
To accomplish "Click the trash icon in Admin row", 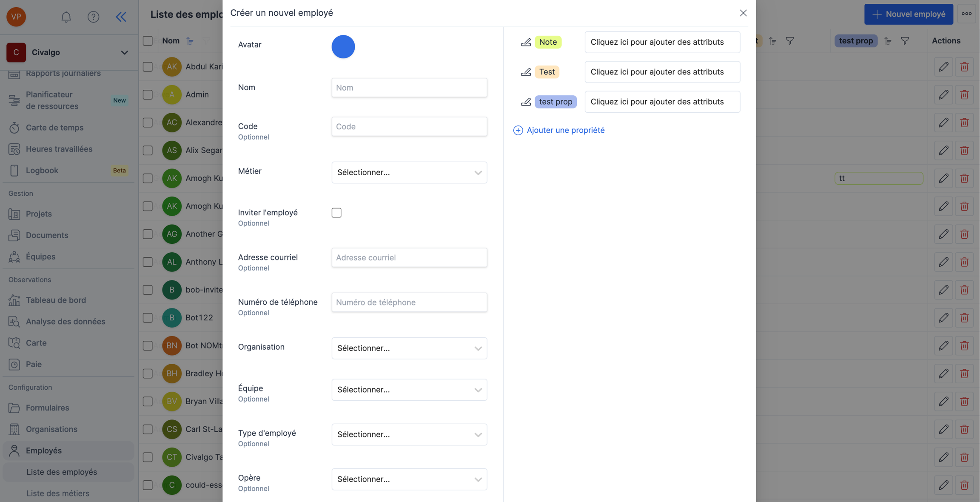I will coord(964,94).
